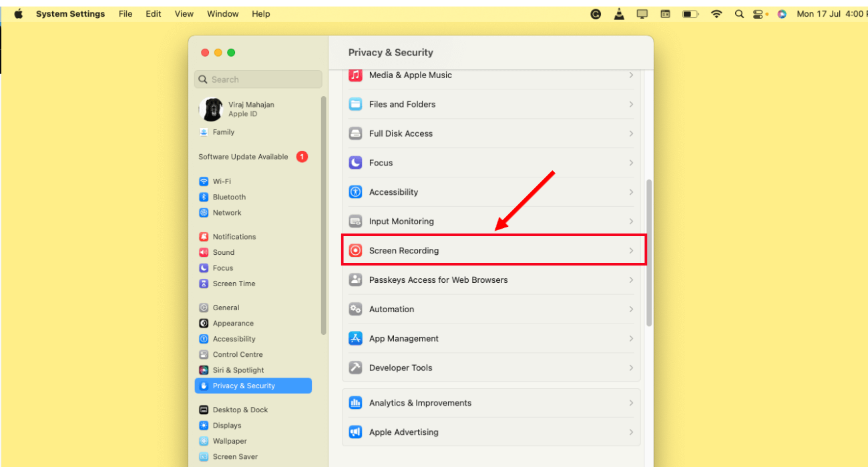Expand Developer Tools row chevron
The image size is (868, 467).
pyautogui.click(x=631, y=368)
